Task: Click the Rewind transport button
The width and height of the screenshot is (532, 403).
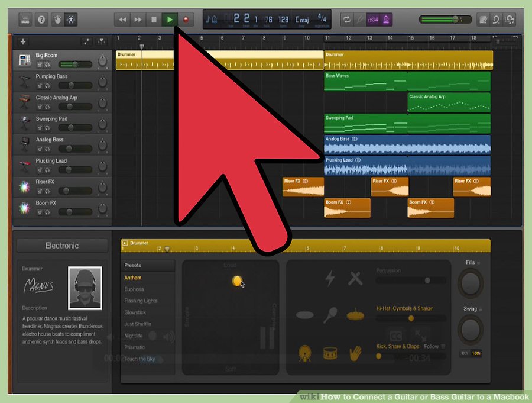Action: tap(122, 20)
